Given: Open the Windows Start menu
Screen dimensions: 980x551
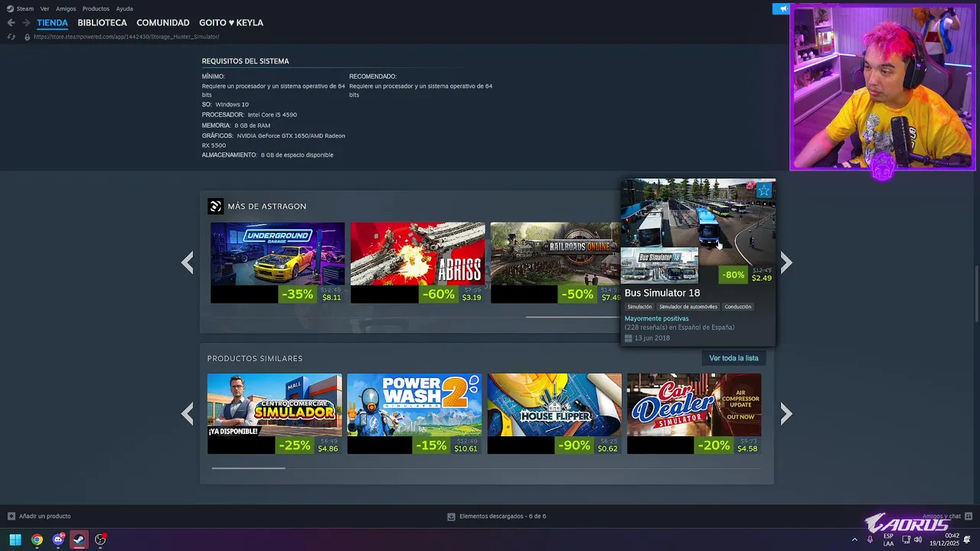Looking at the screenshot, I should (15, 540).
